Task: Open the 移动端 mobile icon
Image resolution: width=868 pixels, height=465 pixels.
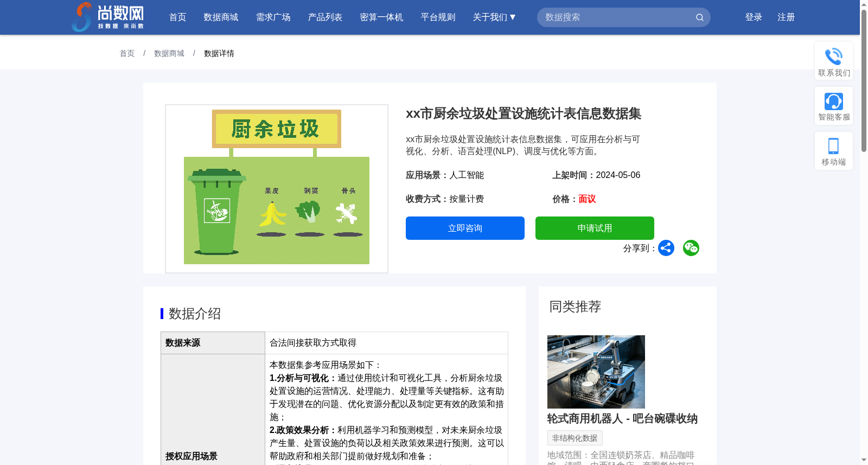Action: 834,146
